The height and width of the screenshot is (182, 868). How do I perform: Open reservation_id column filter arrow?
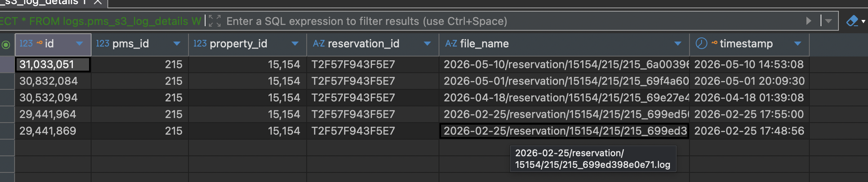point(427,44)
